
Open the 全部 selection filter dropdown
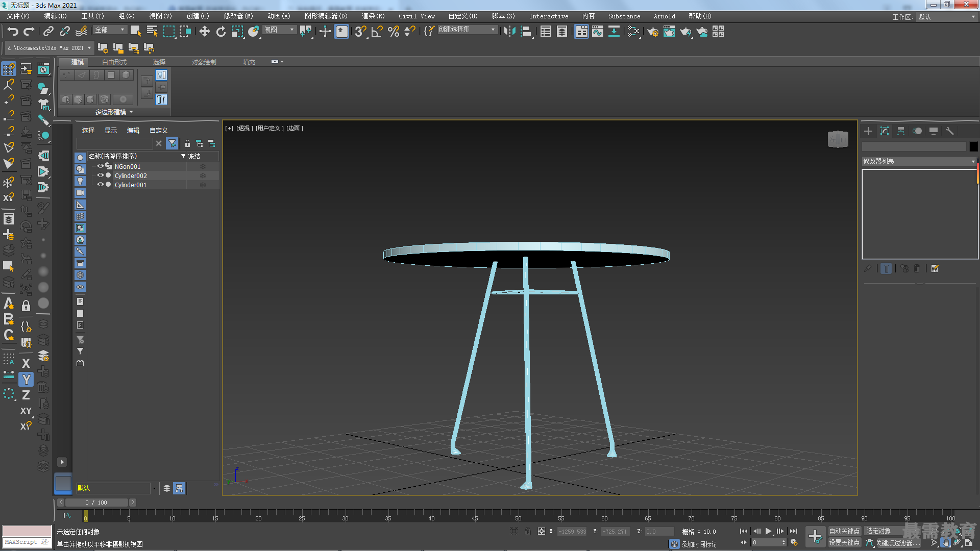[x=110, y=30]
